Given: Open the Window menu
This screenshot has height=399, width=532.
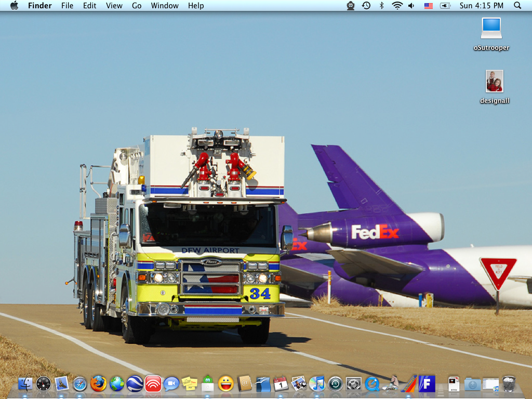Looking at the screenshot, I should (x=165, y=5).
